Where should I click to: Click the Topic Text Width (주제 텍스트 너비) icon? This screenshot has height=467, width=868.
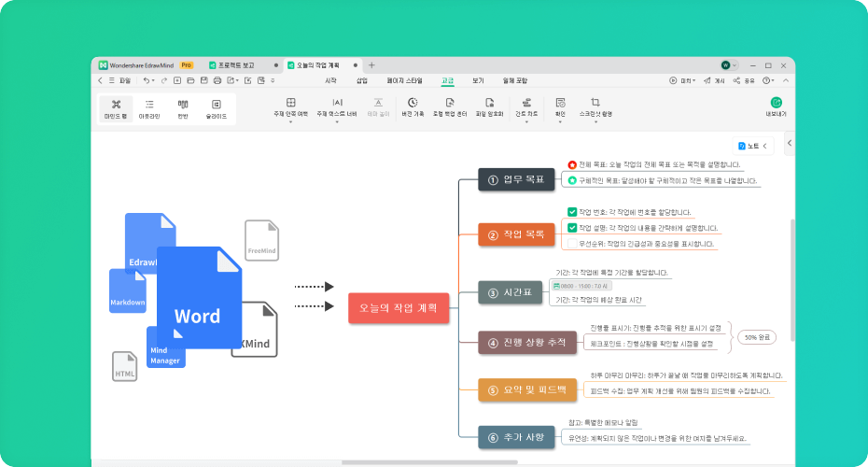tap(337, 103)
